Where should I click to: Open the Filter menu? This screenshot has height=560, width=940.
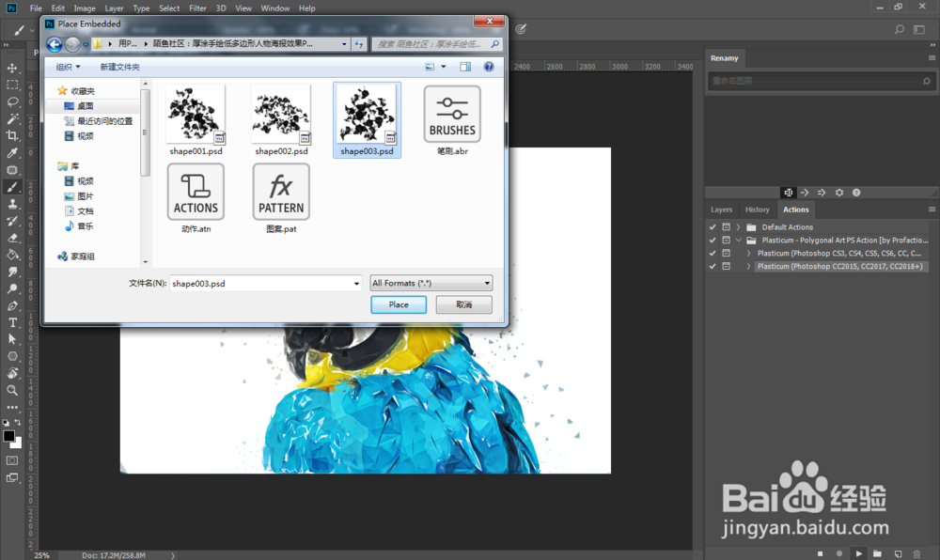[x=197, y=8]
